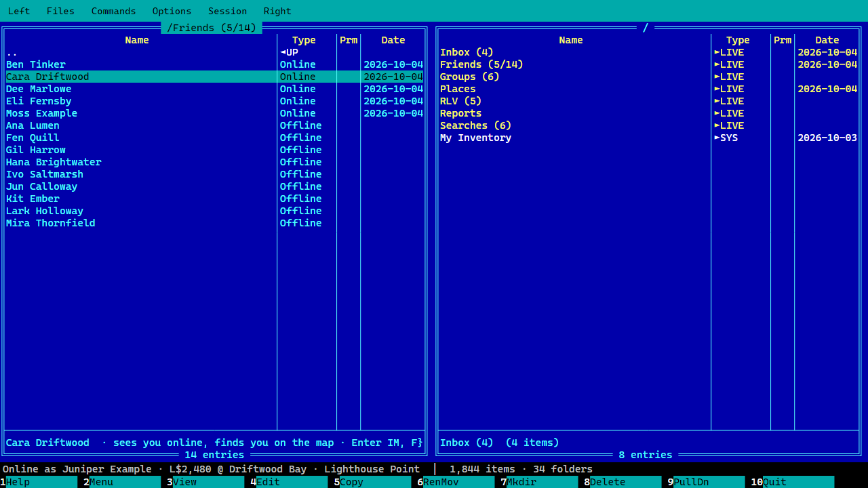This screenshot has height=488, width=868.
Task: Select the Places folder entry
Action: [648, 89]
